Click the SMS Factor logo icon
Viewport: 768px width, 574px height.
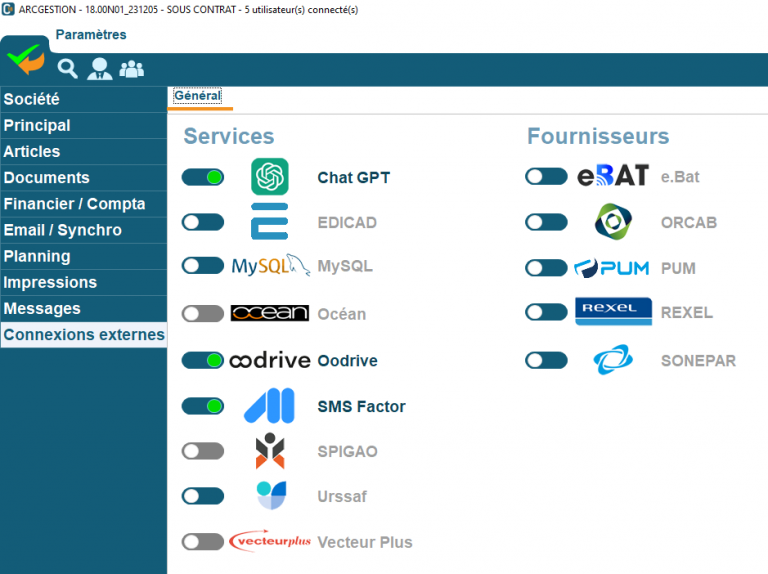pos(270,406)
